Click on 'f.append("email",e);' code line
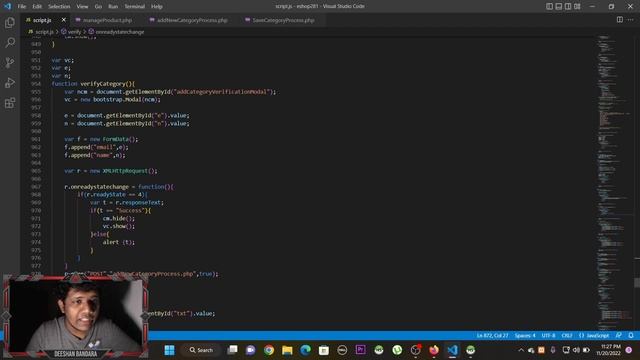Viewport: 640px width, 360px height. [x=96, y=147]
